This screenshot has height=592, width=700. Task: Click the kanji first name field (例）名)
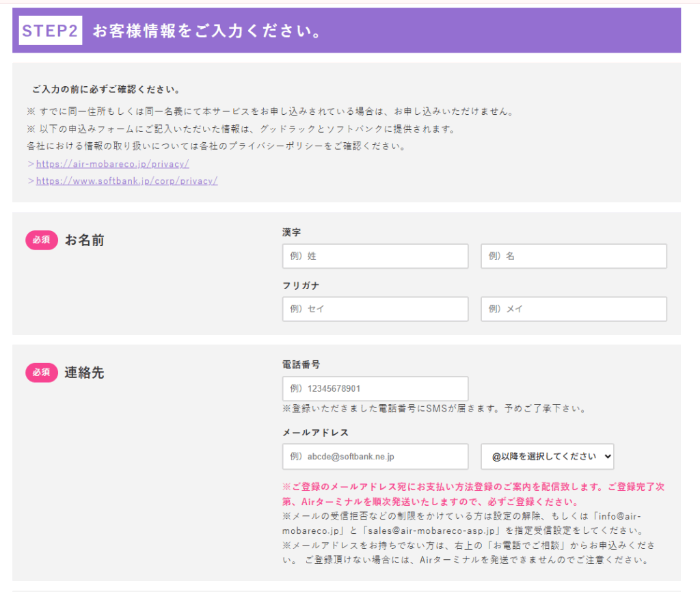(574, 256)
